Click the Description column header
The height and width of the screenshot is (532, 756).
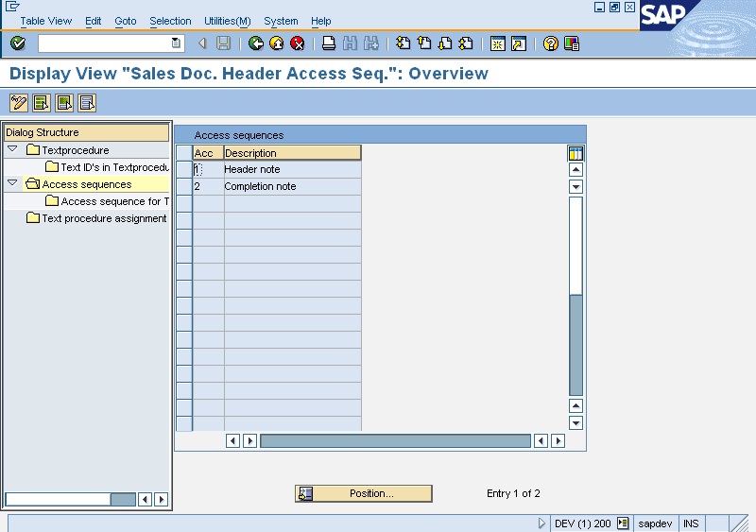(292, 153)
